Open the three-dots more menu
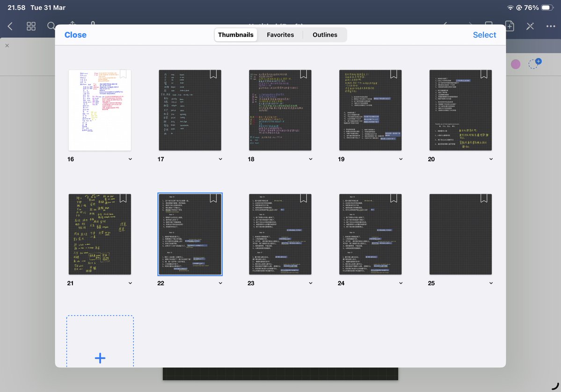561x392 pixels. coord(551,26)
